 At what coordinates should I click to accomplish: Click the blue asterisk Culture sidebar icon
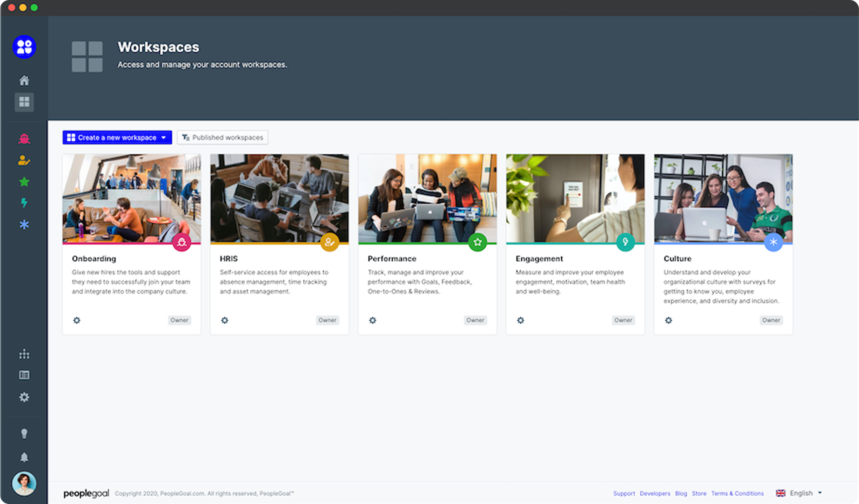point(24,225)
